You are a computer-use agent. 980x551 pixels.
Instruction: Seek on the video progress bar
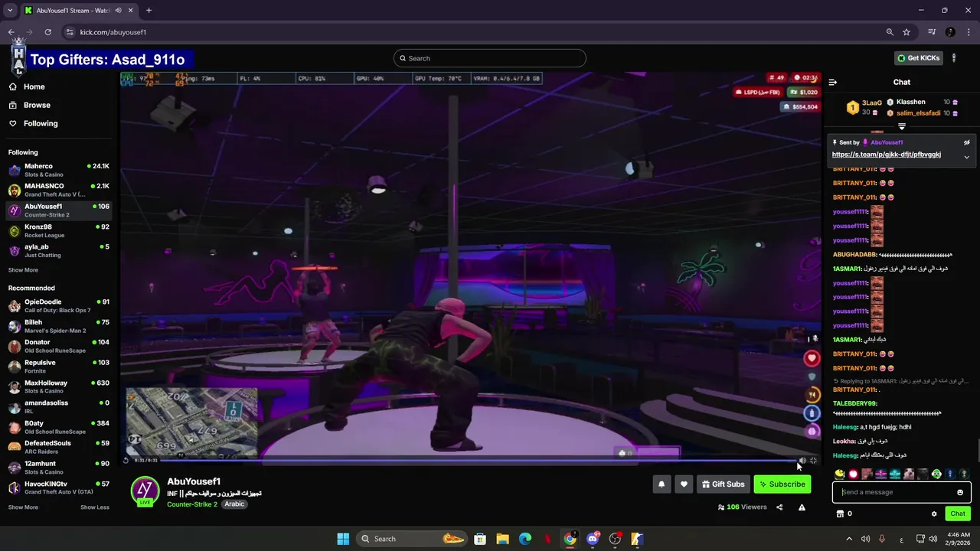tap(479, 461)
